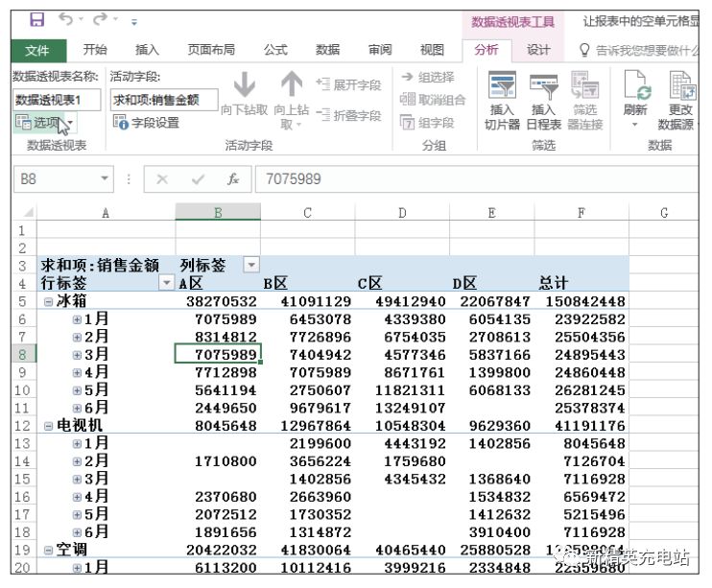
Task: Click the Save icon in quick access toolbar
Action: tap(36, 19)
